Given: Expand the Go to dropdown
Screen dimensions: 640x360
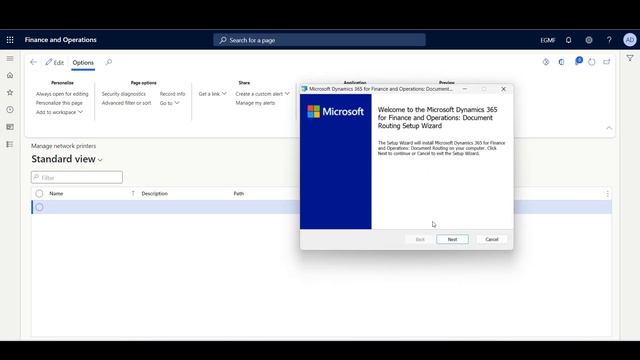Looking at the screenshot, I should (x=169, y=103).
